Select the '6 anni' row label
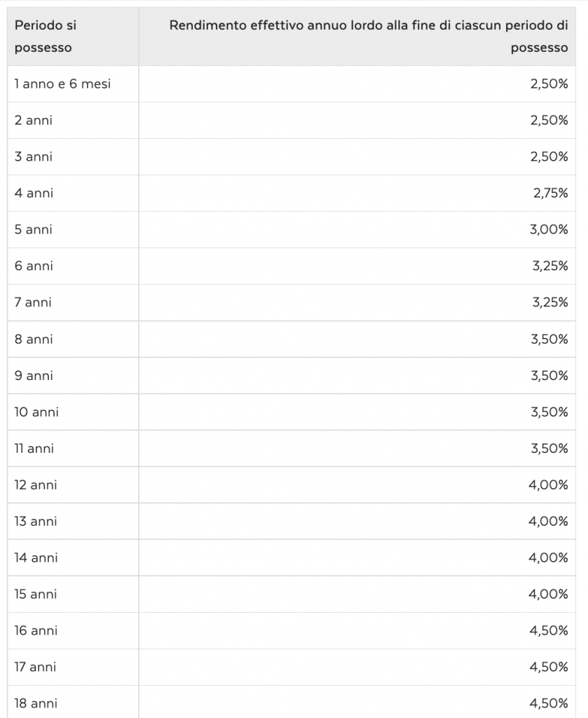 tap(34, 266)
